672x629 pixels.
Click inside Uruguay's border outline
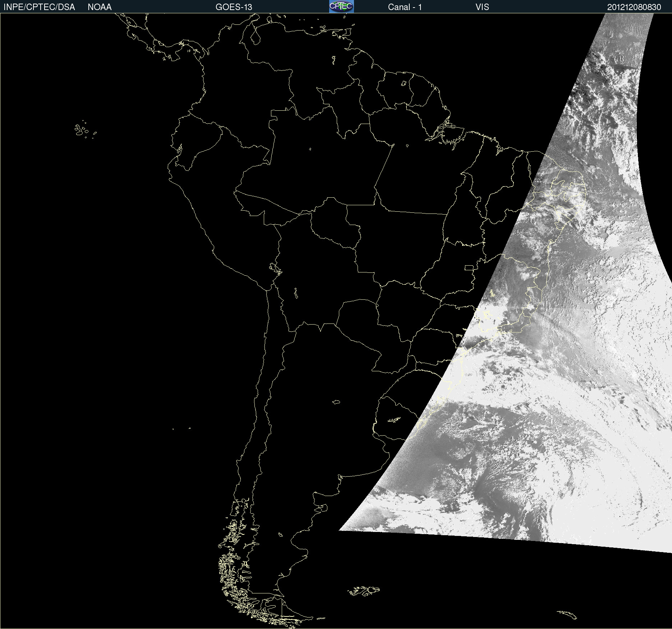[x=395, y=417]
